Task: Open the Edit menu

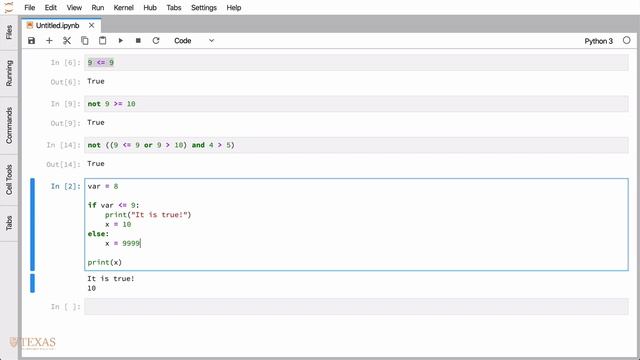Action: (x=51, y=7)
